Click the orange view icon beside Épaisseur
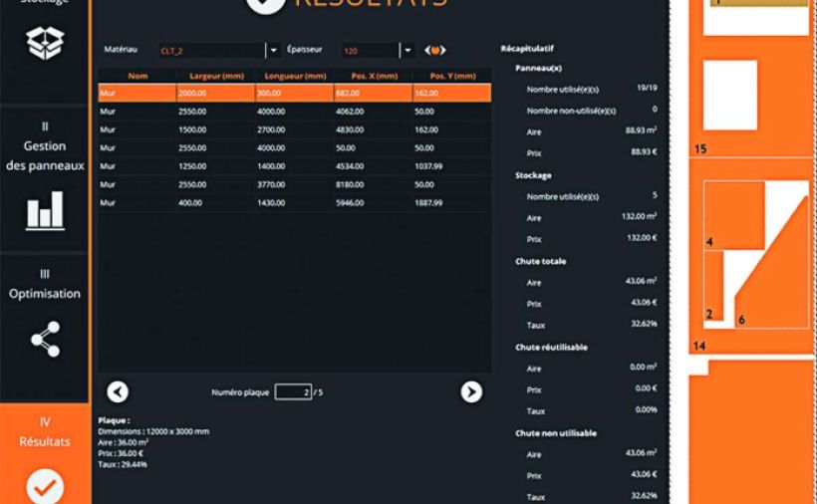 point(434,50)
